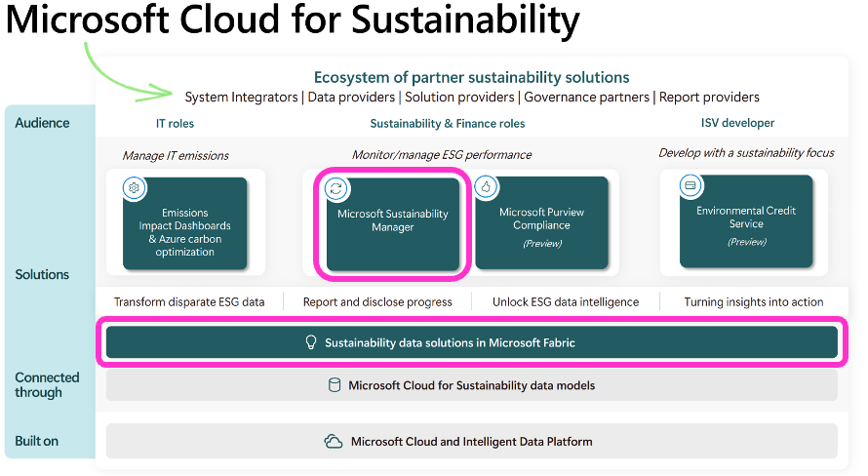Open the Environmental Credit Service (Preview) card
868x476 pixels.
tap(746, 221)
